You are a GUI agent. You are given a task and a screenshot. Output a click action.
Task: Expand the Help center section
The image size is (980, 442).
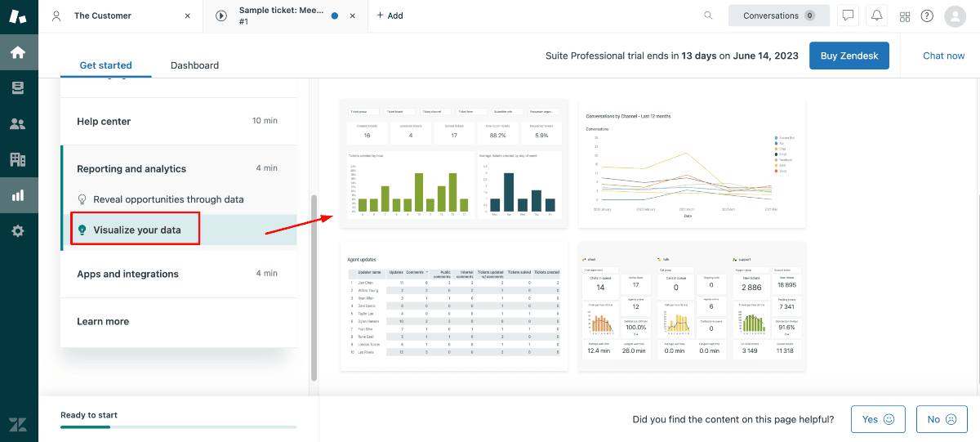click(x=177, y=122)
